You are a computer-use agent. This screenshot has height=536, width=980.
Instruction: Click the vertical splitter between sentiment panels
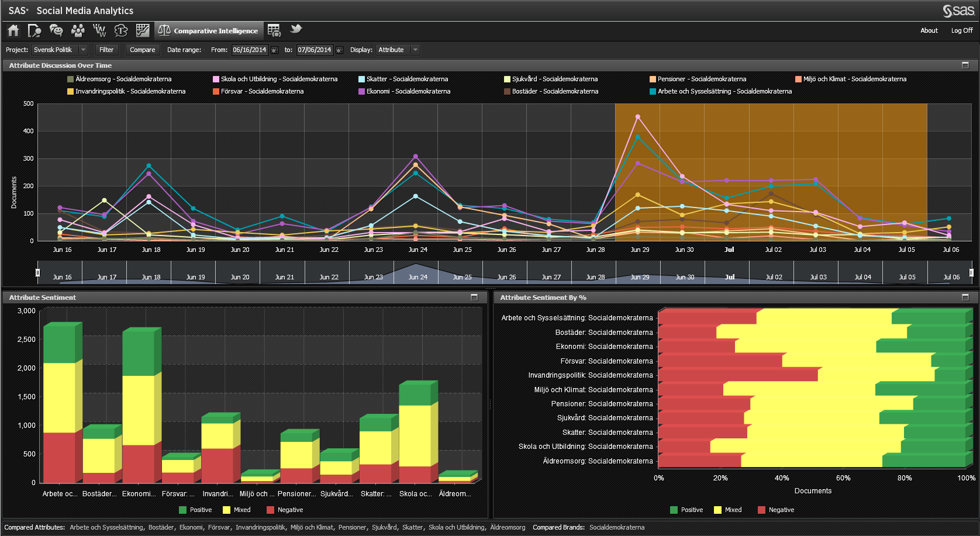(x=490, y=403)
